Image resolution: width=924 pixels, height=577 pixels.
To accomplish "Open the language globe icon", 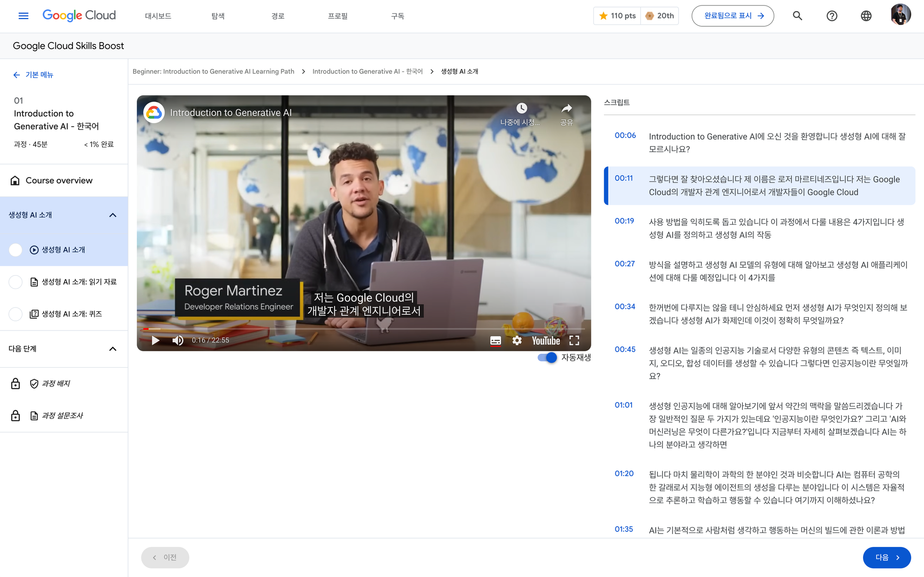I will click(x=866, y=16).
